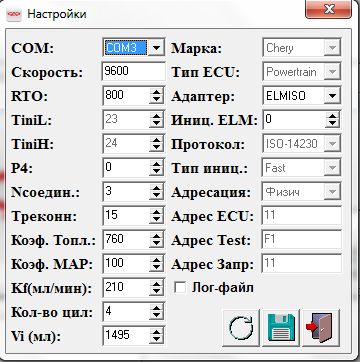Click the Скорость field showing 9600
The height and width of the screenshot is (362, 360).
(134, 72)
